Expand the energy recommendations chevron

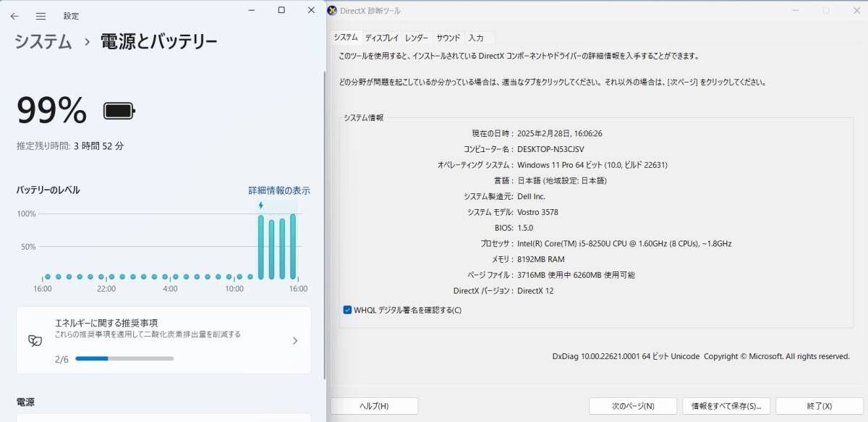[294, 340]
